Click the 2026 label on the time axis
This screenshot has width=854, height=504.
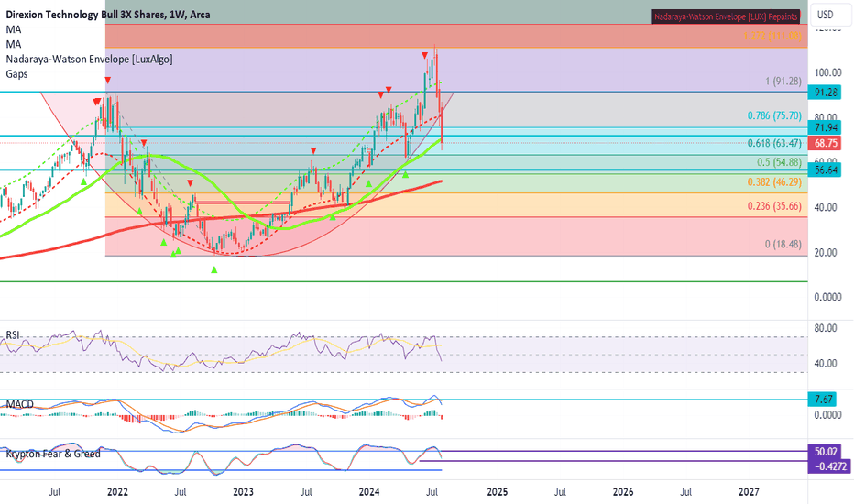click(x=623, y=492)
